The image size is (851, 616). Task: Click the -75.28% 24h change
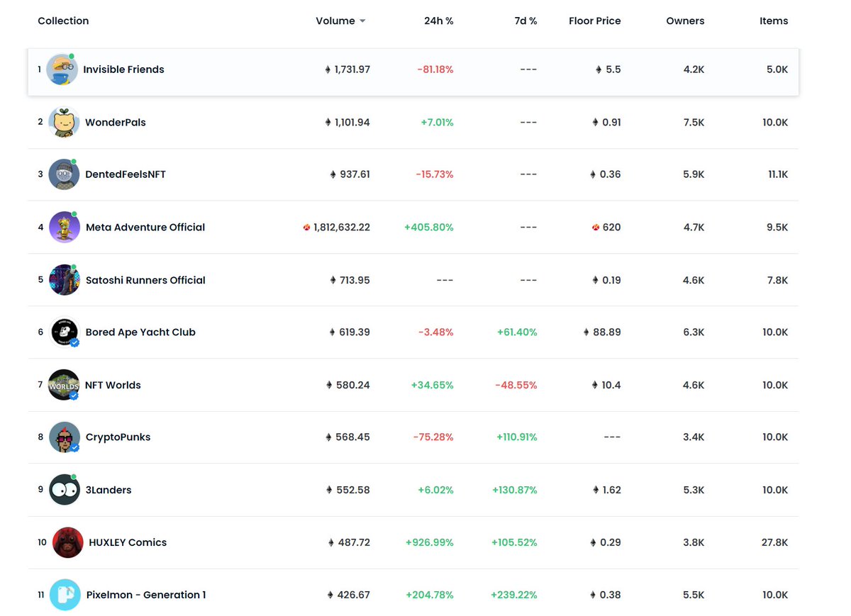coord(433,437)
